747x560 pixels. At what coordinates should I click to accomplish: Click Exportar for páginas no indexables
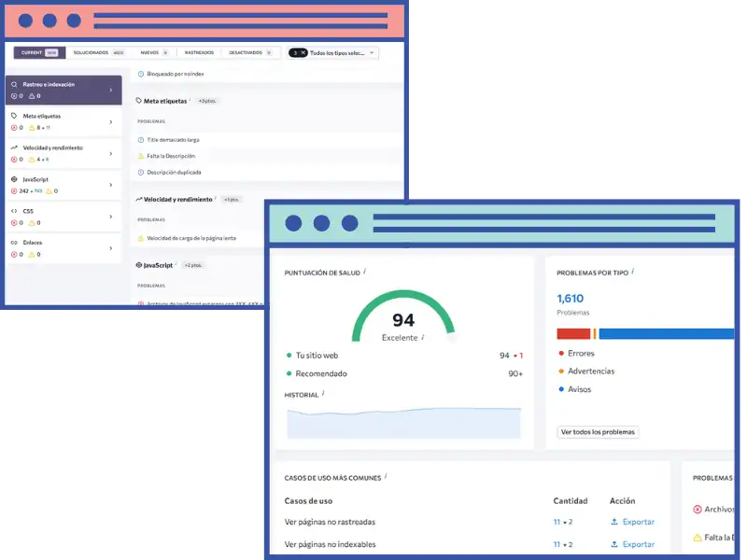(640, 543)
